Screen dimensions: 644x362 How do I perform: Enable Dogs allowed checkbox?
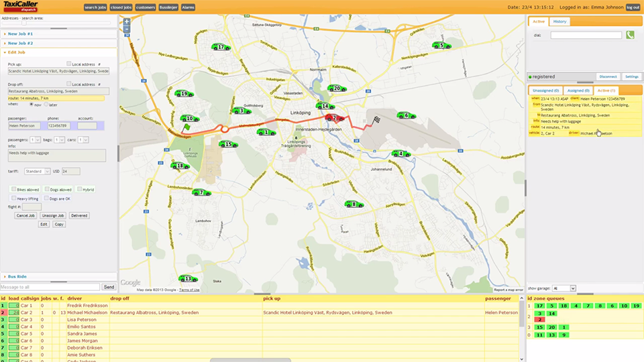point(47,189)
